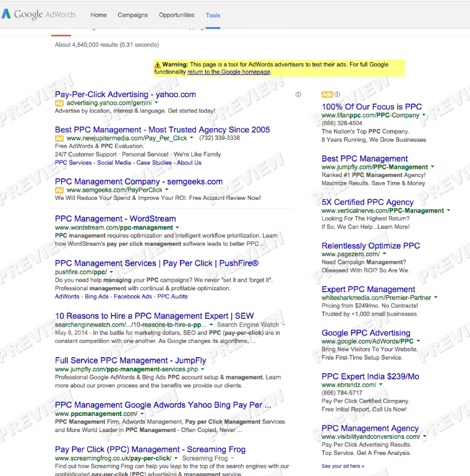The width and height of the screenshot is (470, 476).
Task: Click Ad badge for advertising.yahoo.com/gemini
Action: (59, 103)
